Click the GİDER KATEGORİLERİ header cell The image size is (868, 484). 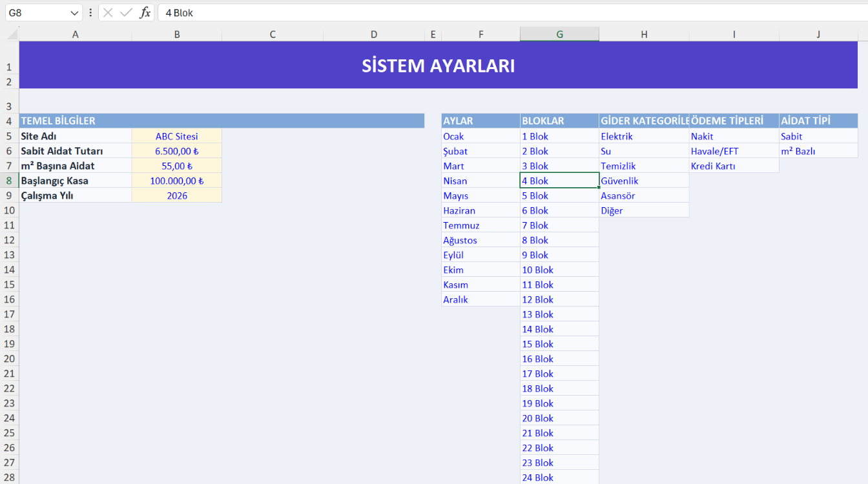coord(645,121)
